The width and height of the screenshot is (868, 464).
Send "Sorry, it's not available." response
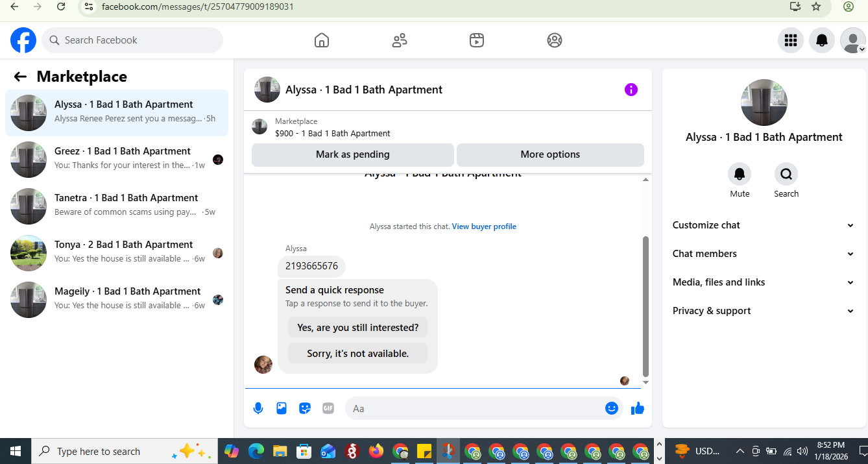(358, 354)
